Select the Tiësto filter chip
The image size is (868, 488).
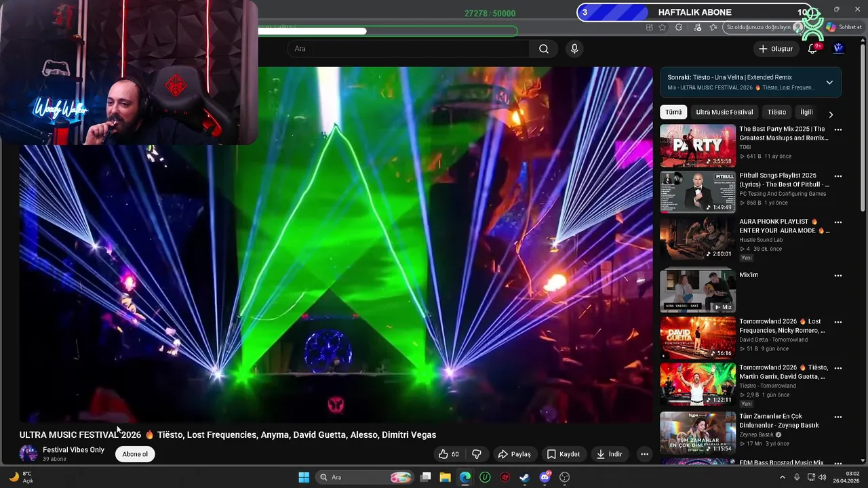(776, 113)
